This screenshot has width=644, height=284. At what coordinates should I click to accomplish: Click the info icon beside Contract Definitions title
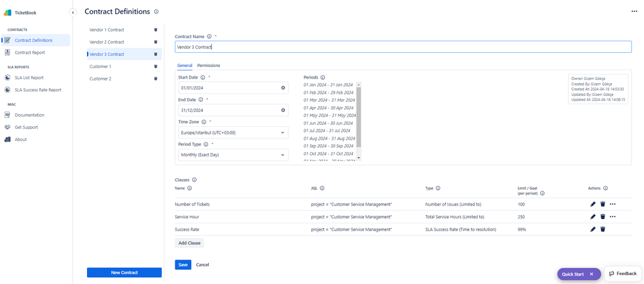click(x=156, y=12)
